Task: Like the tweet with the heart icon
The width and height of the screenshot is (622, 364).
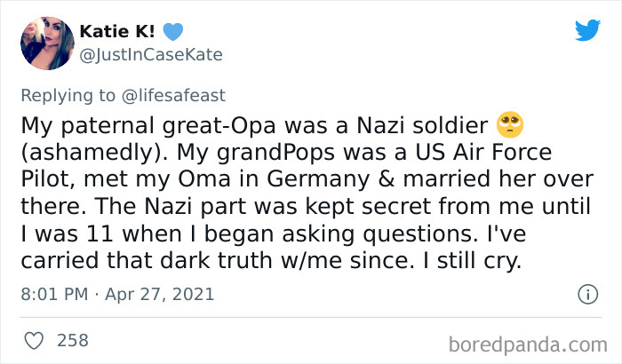Action: click(36, 340)
